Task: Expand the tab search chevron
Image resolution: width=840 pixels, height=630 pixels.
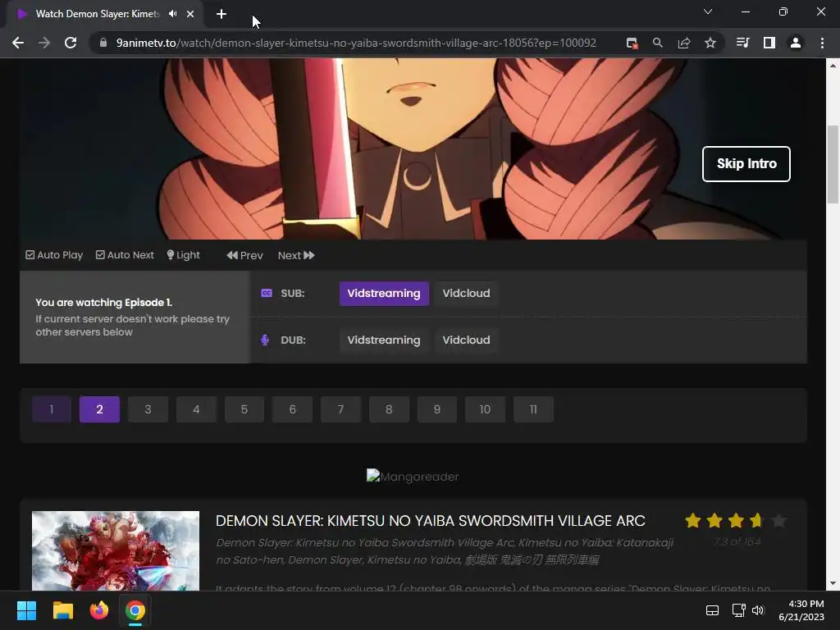Action: 708,11
